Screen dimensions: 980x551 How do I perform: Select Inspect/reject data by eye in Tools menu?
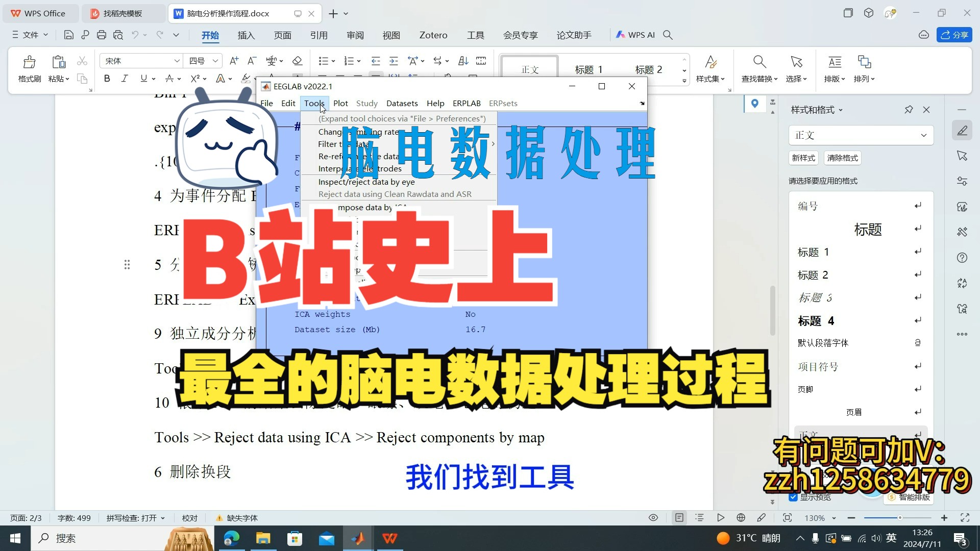[366, 182]
